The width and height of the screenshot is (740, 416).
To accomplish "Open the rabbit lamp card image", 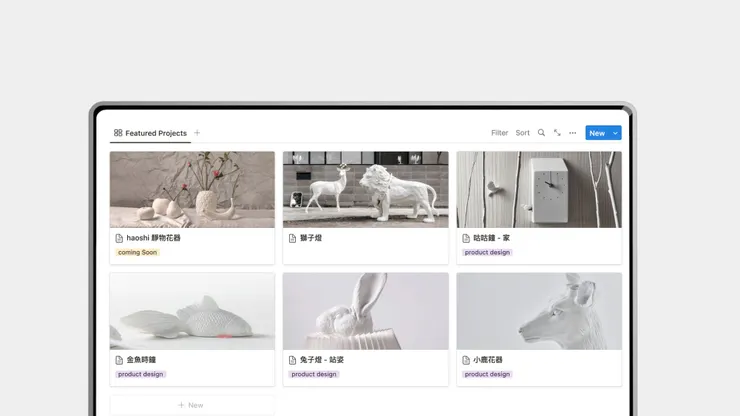I will tap(366, 311).
